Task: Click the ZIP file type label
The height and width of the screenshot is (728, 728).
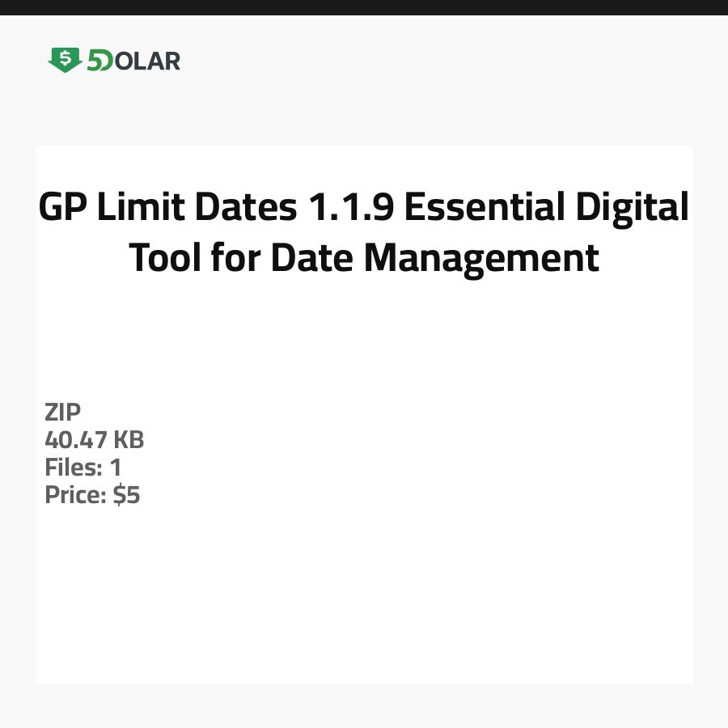Action: pos(62,413)
